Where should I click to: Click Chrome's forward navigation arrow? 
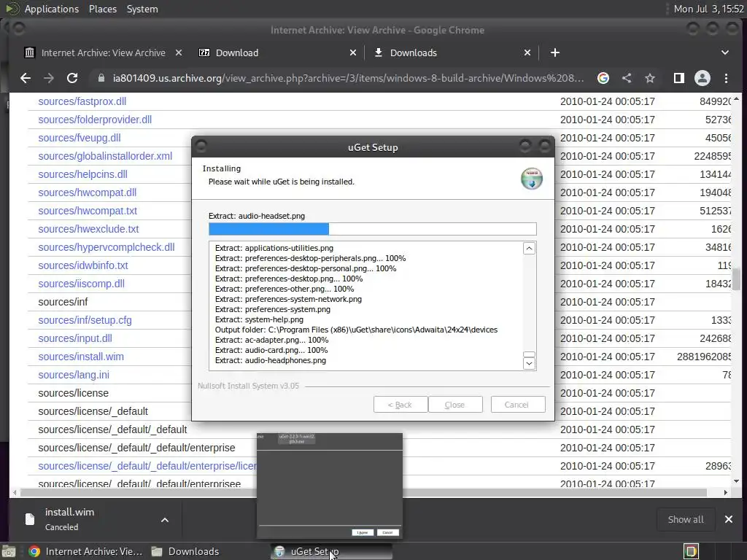coord(49,78)
